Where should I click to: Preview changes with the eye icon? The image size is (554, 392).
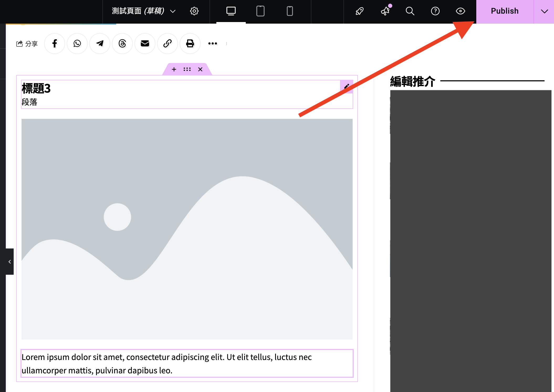(460, 11)
